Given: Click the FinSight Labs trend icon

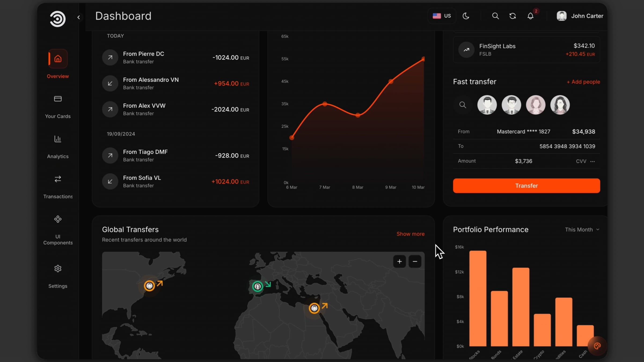Looking at the screenshot, I should click(x=466, y=50).
